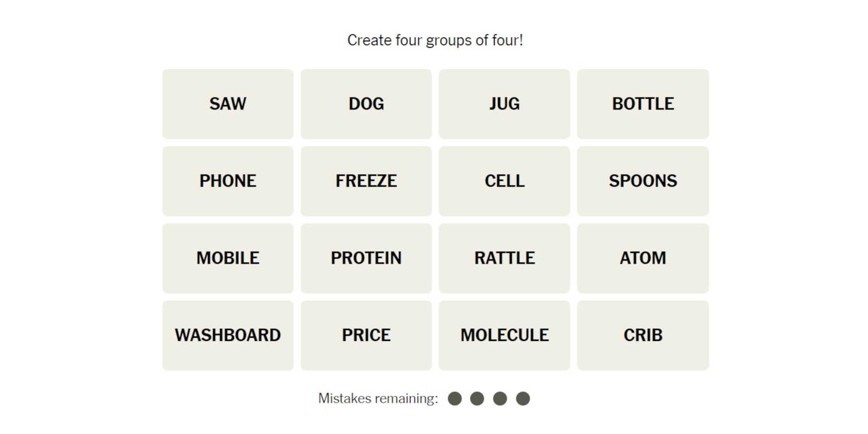
Task: Tap the FREEZE word tile
Action: [x=366, y=181]
